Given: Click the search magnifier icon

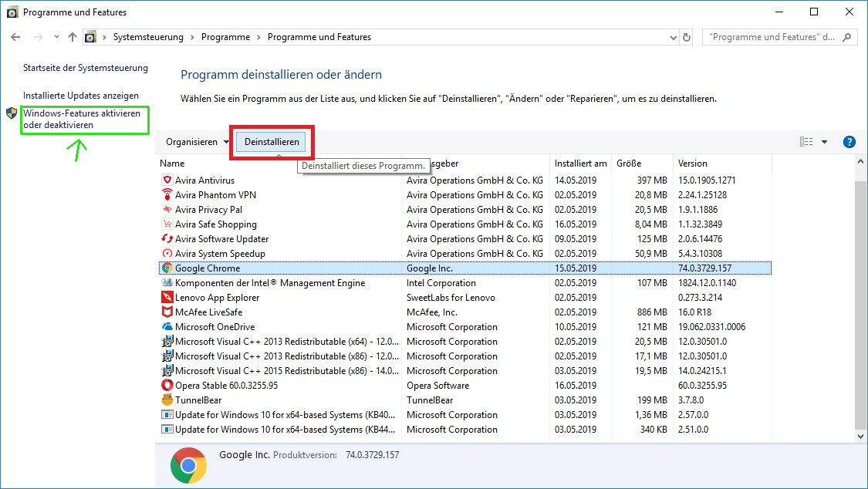Looking at the screenshot, I should (x=846, y=37).
